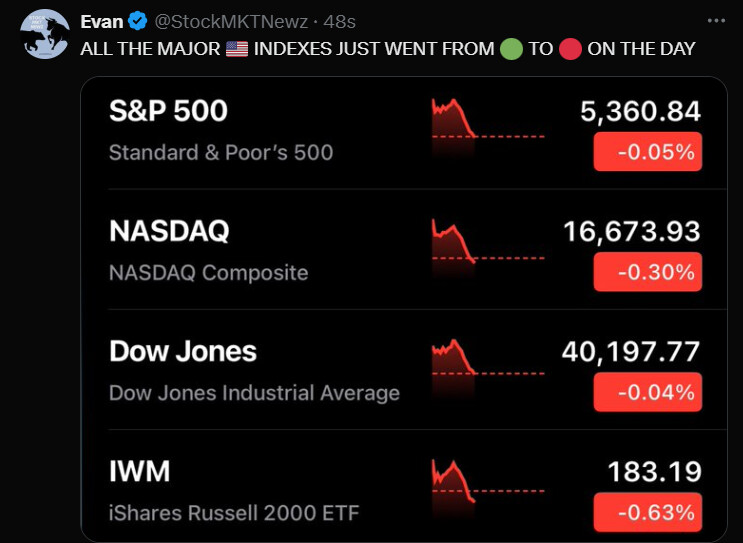Click the Evan display name
This screenshot has width=743, height=543.
point(101,21)
